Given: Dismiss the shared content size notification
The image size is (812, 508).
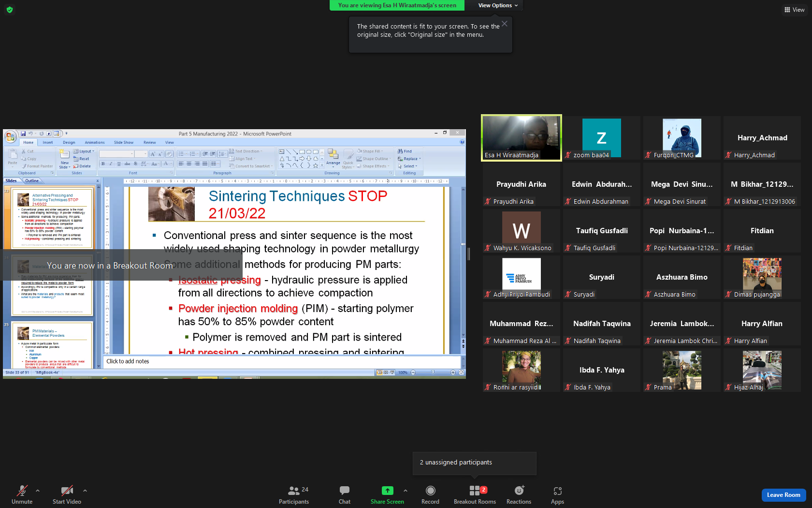Looking at the screenshot, I should point(505,24).
